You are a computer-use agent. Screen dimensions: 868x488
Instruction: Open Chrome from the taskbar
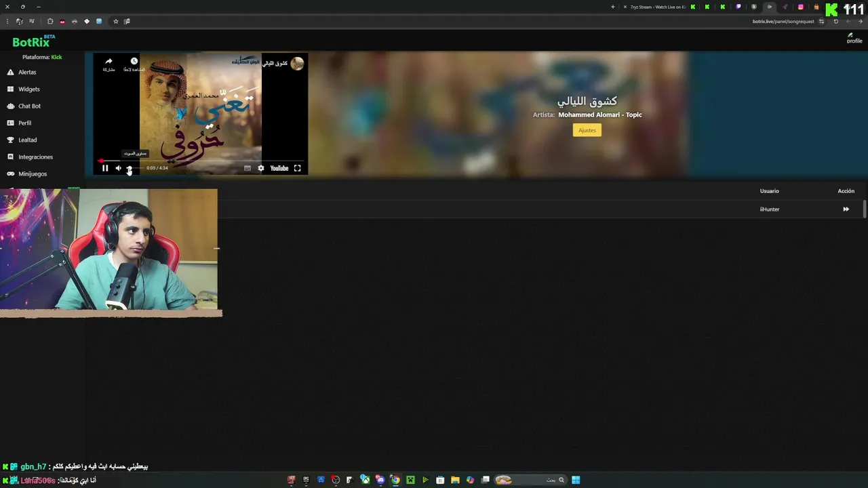(x=395, y=480)
